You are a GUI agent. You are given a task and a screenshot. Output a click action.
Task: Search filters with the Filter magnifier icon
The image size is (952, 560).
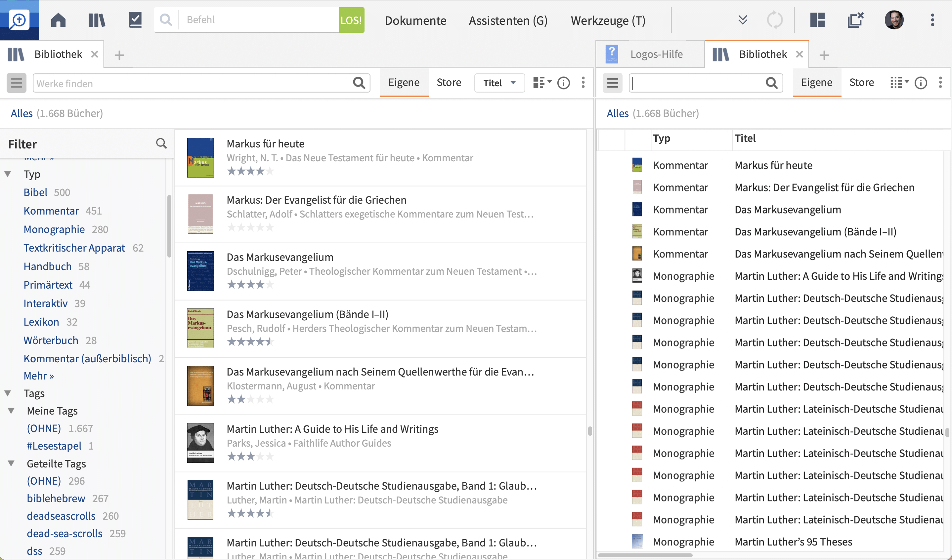coord(161,143)
